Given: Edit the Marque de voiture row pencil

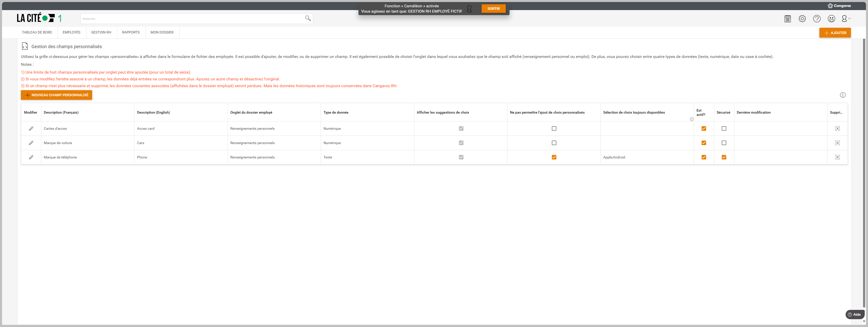Looking at the screenshot, I should point(31,143).
